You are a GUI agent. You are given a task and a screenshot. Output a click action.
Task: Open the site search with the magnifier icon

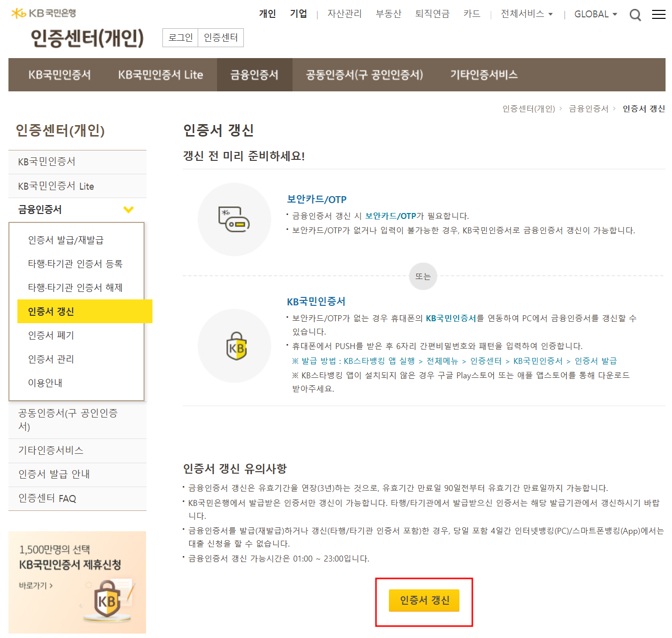[x=635, y=14]
